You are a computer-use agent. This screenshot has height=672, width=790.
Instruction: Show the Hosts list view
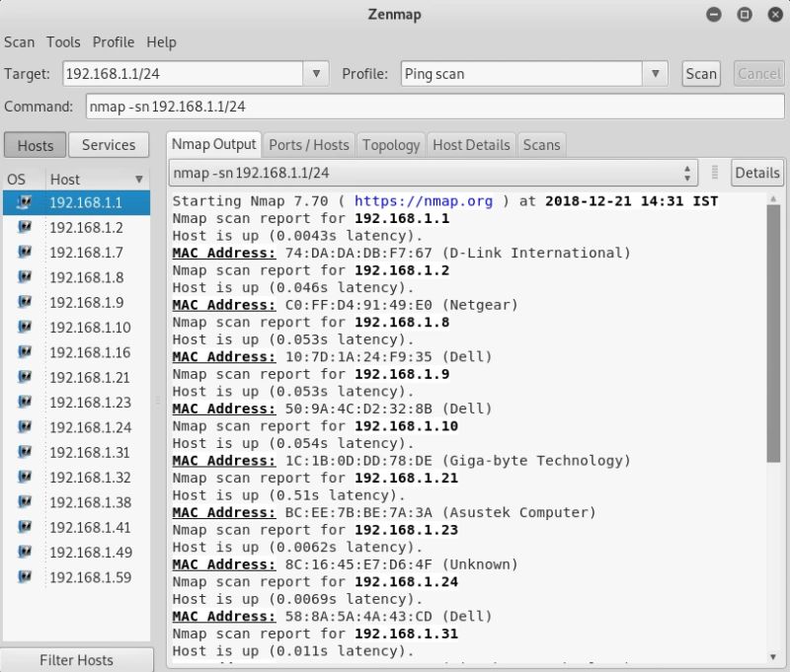click(35, 145)
